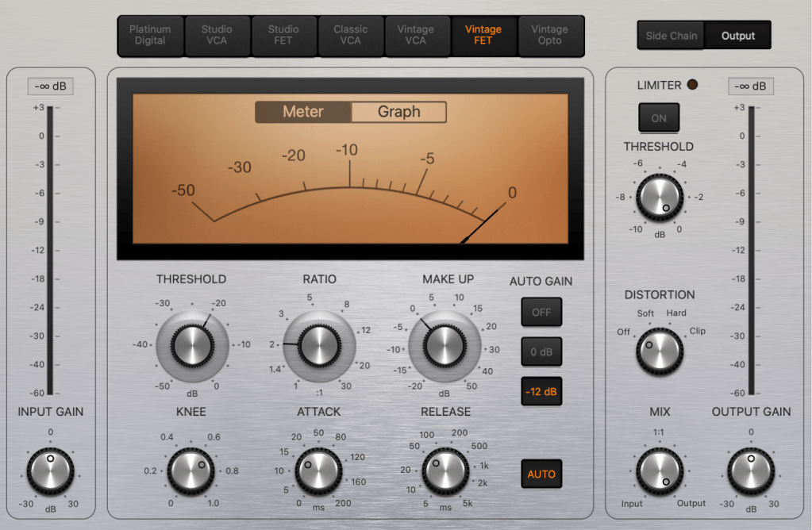Screen dimensions: 812x530
Task: Click the Release time knob
Action: tap(444, 471)
